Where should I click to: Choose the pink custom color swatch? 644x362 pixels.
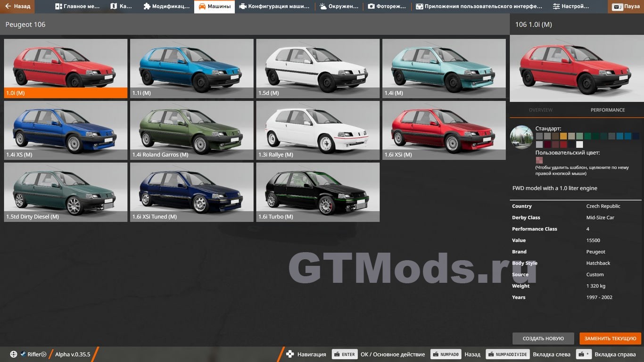(x=539, y=160)
